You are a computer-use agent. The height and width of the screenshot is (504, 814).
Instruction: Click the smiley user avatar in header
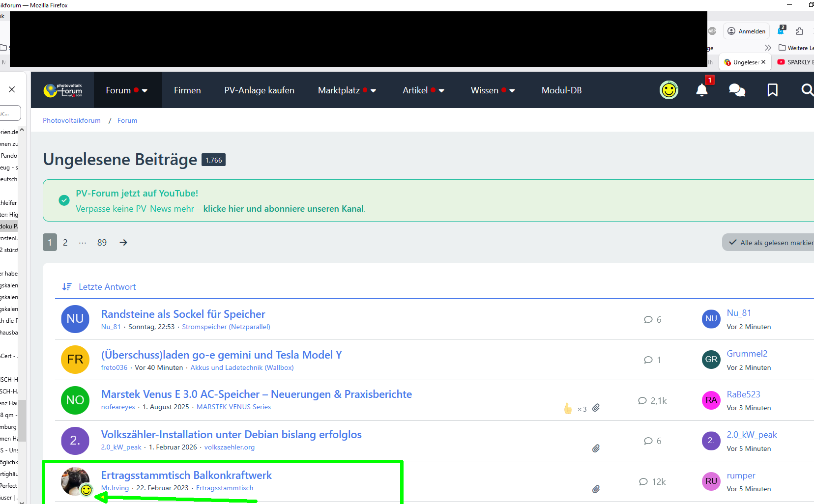pos(669,90)
